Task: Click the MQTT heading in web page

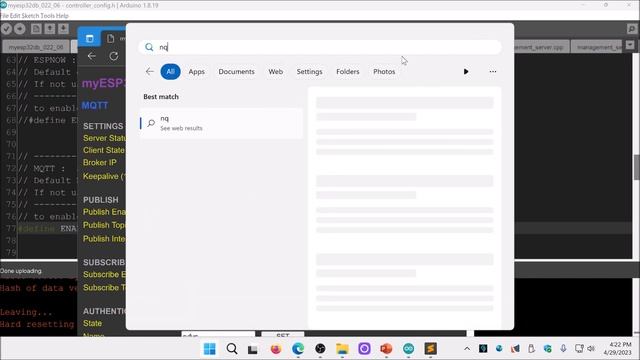Action: [95, 106]
